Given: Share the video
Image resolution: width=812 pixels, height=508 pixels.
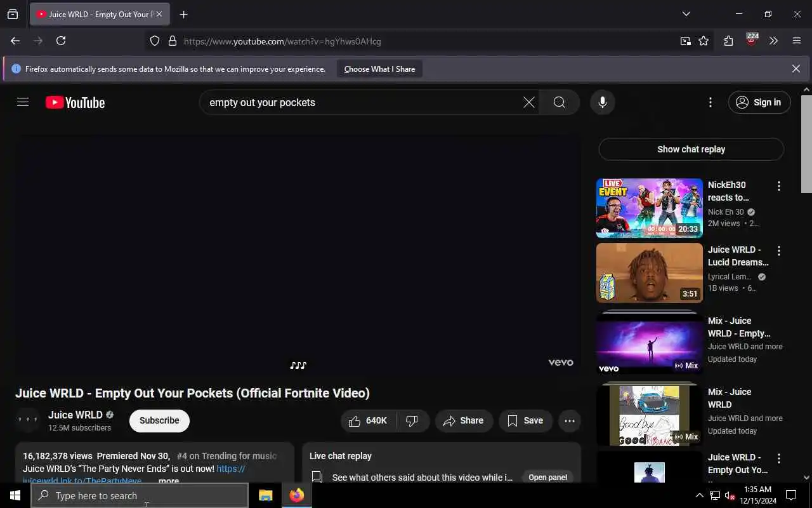Looking at the screenshot, I should 464,420.
